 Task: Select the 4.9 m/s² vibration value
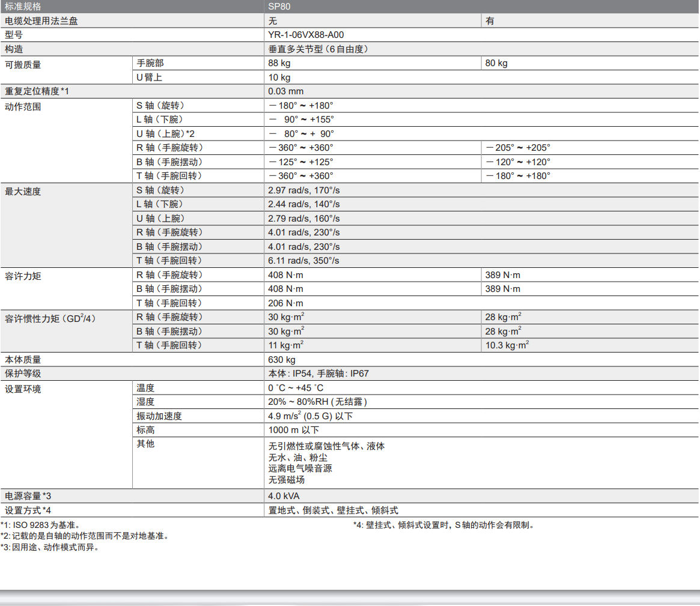311,416
